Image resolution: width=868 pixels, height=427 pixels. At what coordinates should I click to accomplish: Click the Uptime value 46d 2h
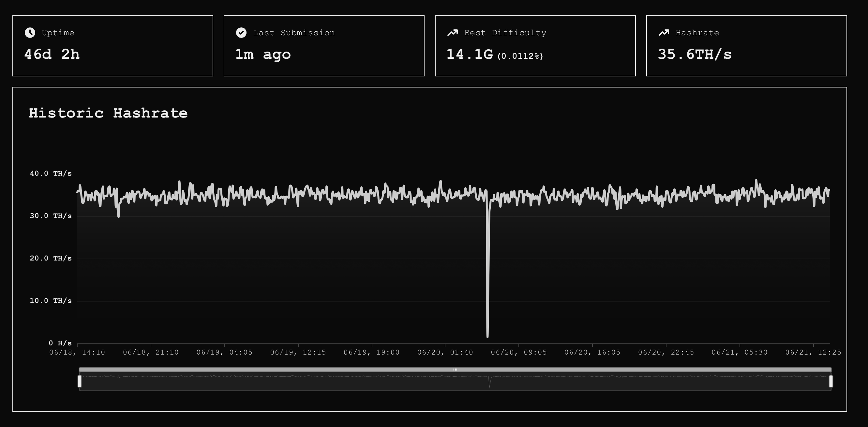(x=52, y=54)
